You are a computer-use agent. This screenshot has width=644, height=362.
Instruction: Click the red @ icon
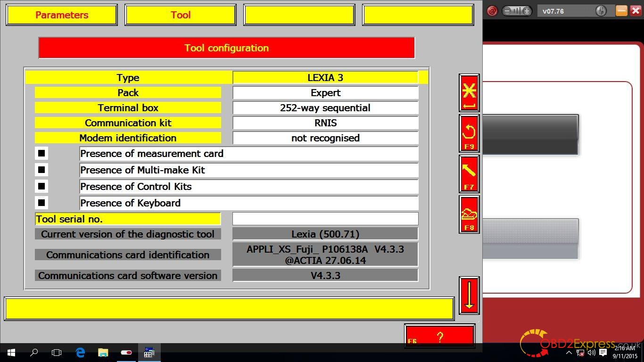click(x=492, y=11)
